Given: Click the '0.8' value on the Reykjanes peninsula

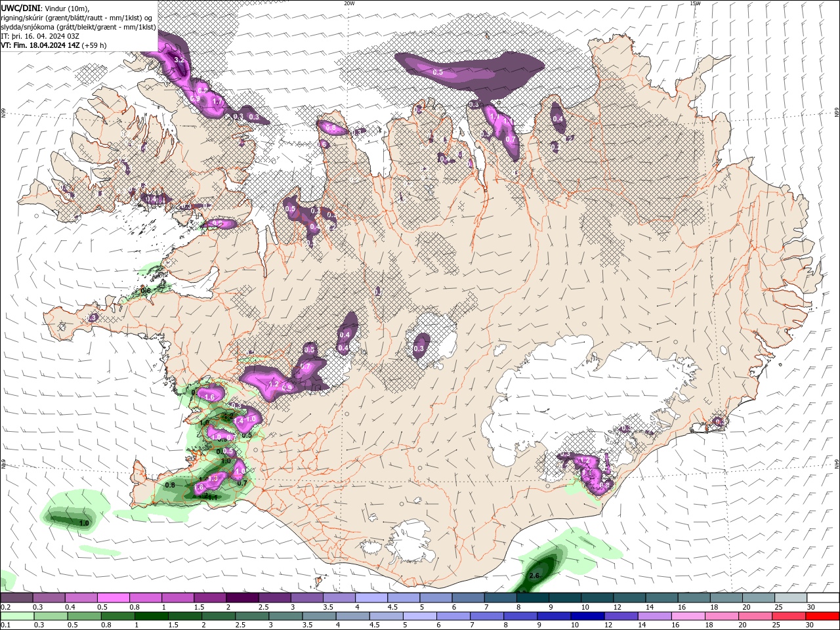Looking at the screenshot, I should [170, 485].
